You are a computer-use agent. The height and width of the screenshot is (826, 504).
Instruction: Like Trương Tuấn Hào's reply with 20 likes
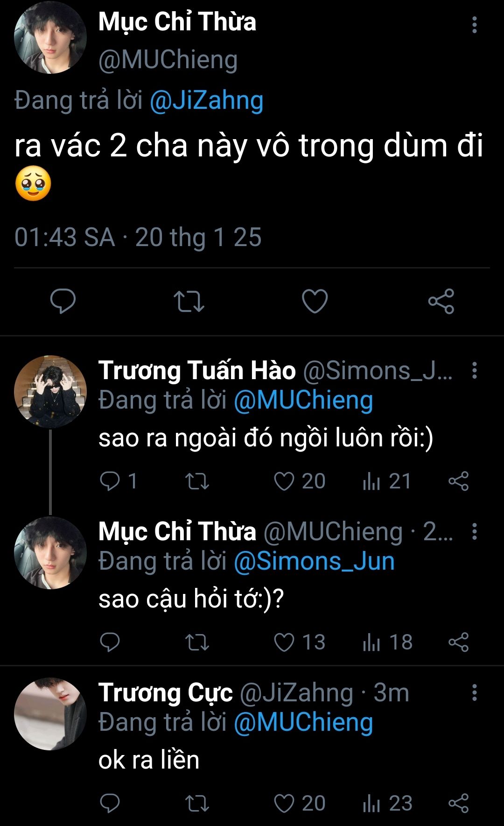[284, 481]
